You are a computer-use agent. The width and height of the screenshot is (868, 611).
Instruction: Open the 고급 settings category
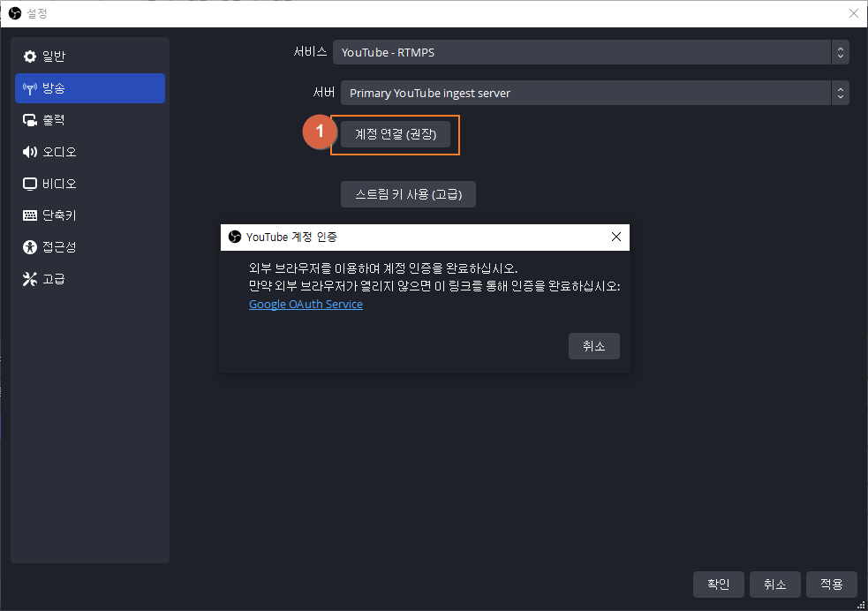pos(90,279)
